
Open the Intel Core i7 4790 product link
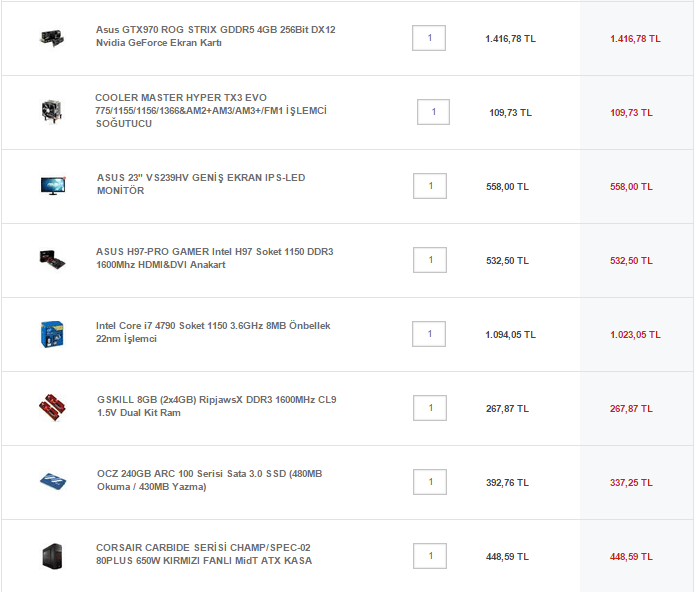tap(213, 332)
